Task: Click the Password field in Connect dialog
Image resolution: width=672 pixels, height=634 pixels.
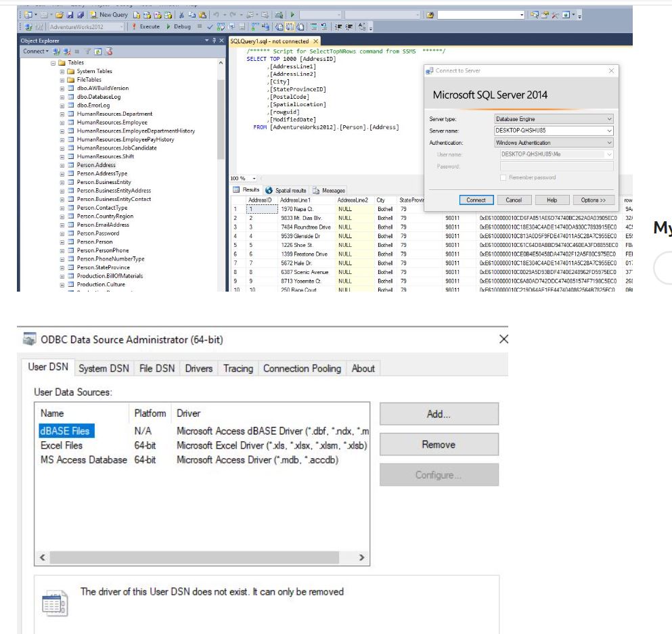Action: tap(557, 166)
